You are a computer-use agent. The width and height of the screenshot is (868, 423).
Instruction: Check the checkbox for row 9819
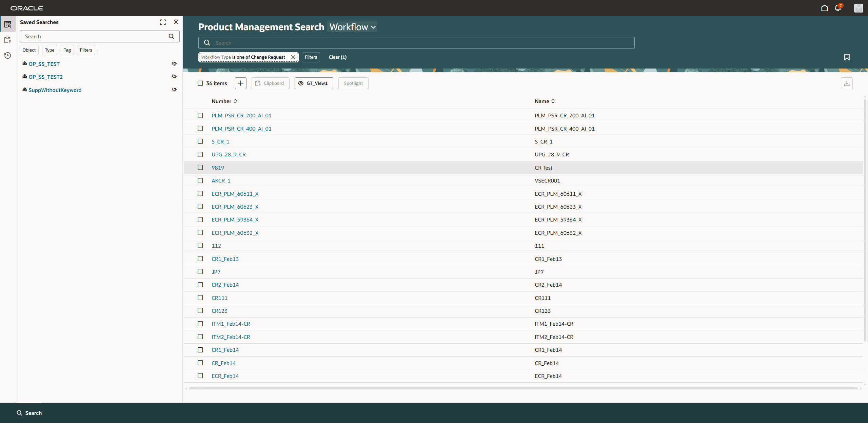point(200,167)
